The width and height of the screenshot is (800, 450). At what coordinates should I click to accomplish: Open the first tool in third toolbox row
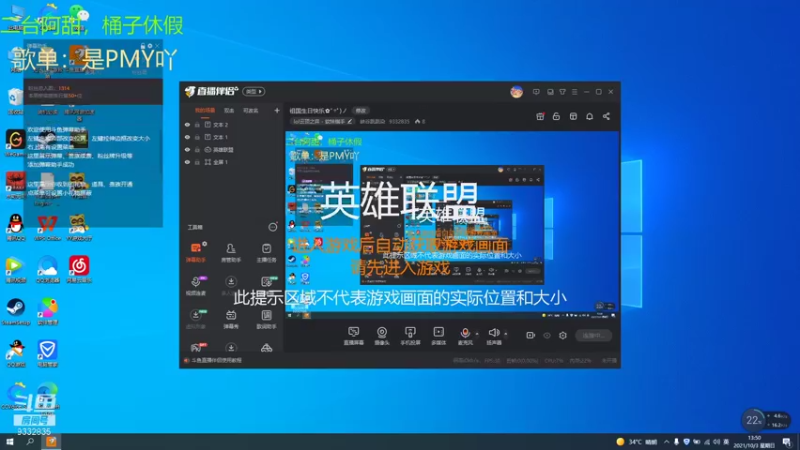click(196, 319)
